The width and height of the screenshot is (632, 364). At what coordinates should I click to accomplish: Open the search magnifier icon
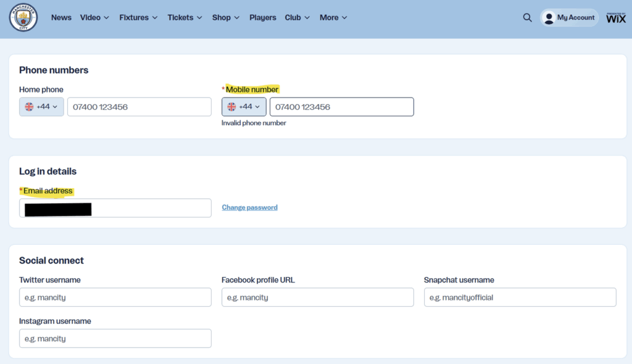pos(527,18)
